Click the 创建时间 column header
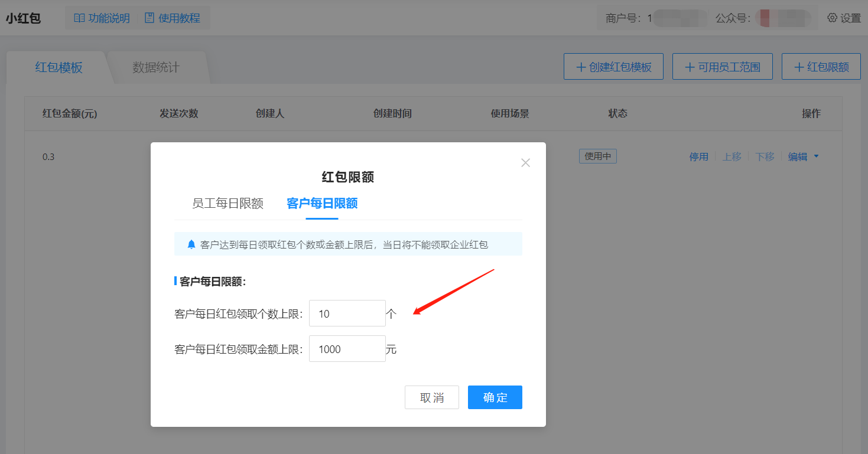This screenshot has width=868, height=454. pos(392,113)
